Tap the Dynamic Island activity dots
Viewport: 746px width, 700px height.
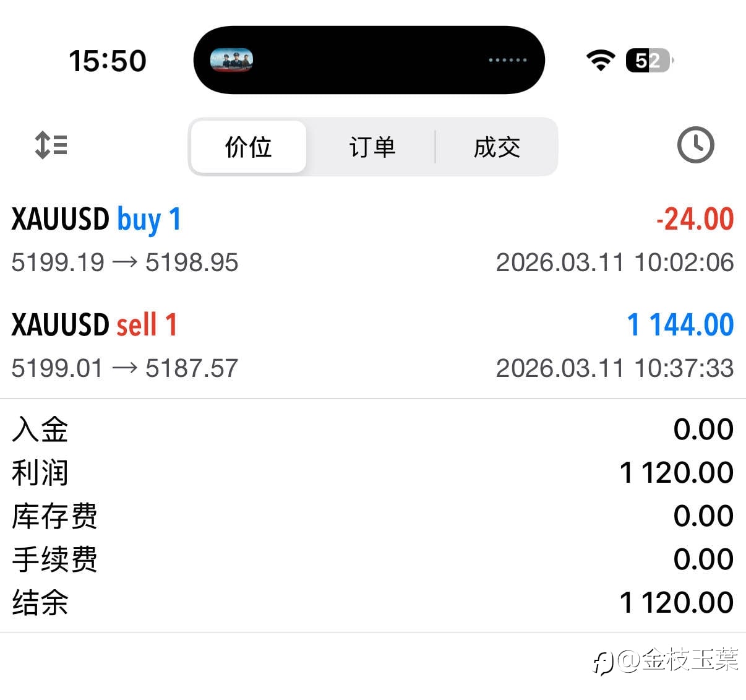pyautogui.click(x=507, y=60)
